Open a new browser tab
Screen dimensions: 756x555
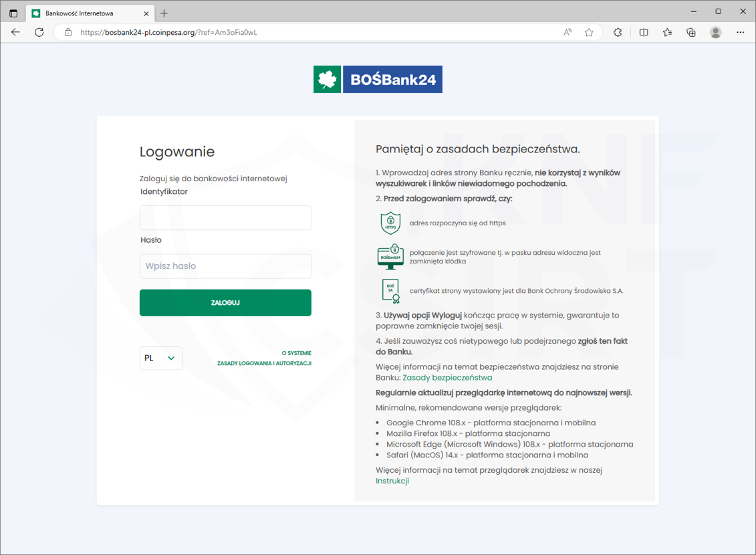164,13
